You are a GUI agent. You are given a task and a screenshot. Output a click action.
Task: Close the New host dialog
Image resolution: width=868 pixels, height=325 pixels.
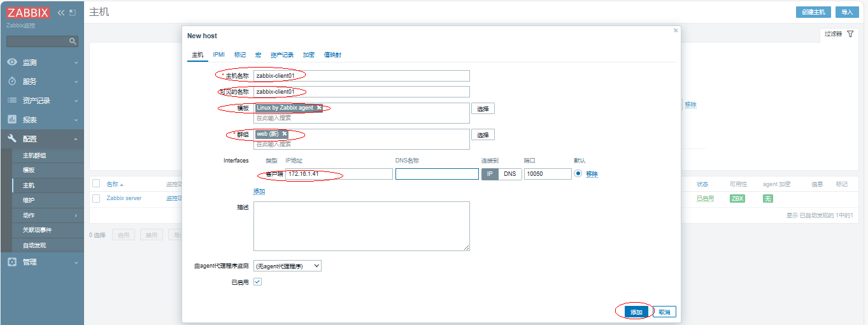pos(676,30)
